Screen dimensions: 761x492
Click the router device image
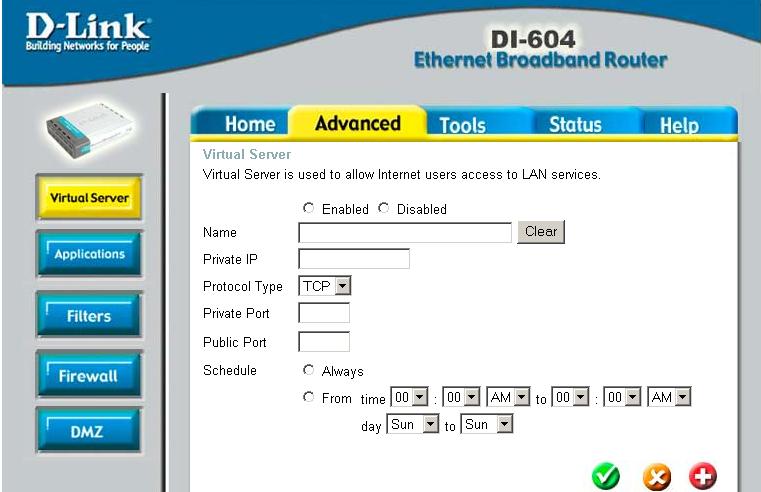pos(89,131)
